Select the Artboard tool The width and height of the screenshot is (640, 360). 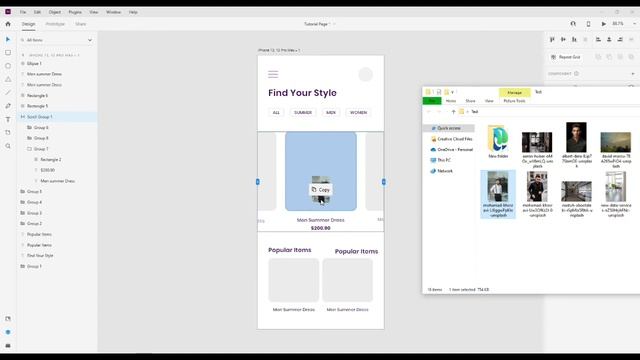(8, 133)
